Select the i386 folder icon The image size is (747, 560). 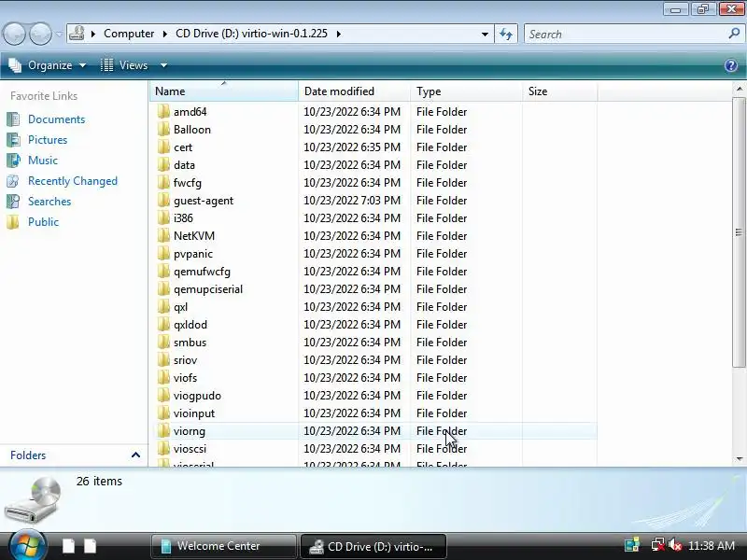tap(163, 218)
